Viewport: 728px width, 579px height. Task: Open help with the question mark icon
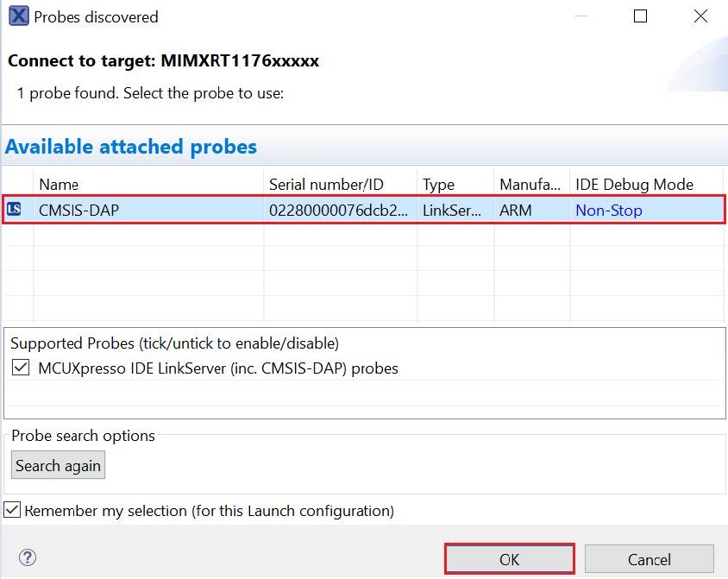click(28, 557)
